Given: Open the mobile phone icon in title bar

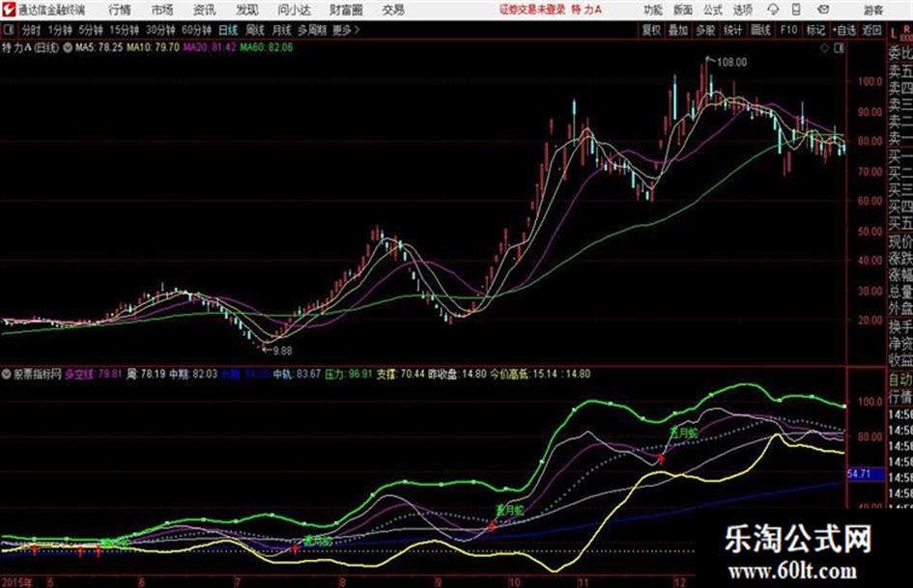Looking at the screenshot, I should point(796,10).
